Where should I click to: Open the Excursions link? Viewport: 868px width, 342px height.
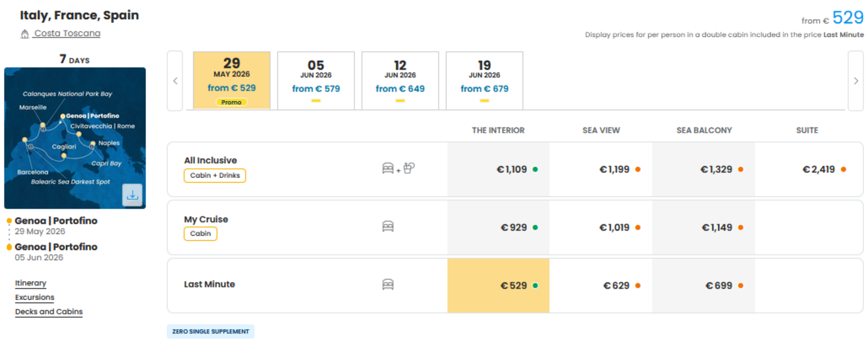35,297
